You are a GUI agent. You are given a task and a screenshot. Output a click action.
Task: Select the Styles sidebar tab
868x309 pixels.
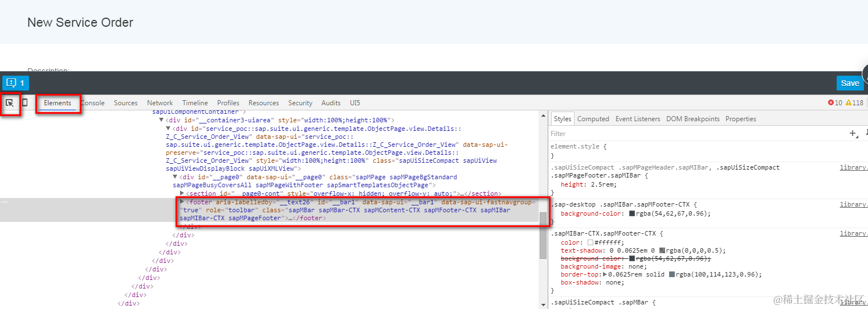[x=562, y=119]
